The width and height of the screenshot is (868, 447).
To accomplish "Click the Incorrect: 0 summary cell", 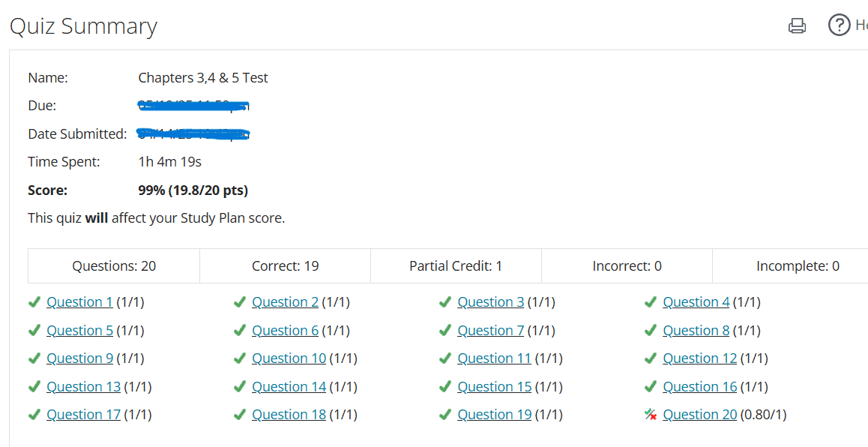I will (627, 266).
